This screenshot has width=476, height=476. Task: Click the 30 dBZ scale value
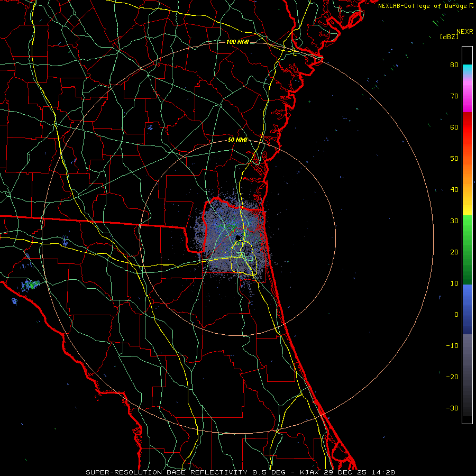point(454,221)
